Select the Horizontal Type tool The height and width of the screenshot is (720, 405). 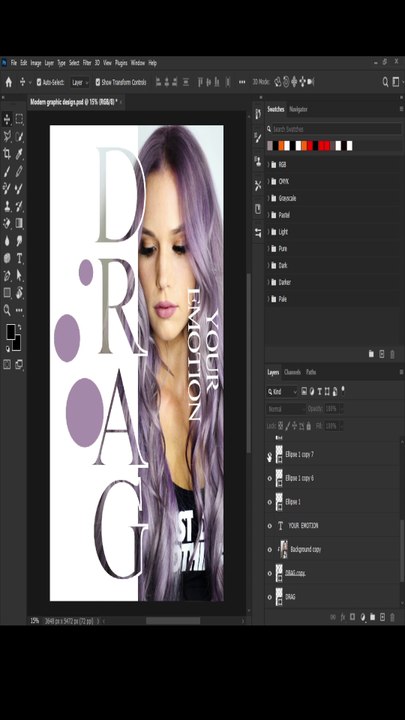point(19,258)
